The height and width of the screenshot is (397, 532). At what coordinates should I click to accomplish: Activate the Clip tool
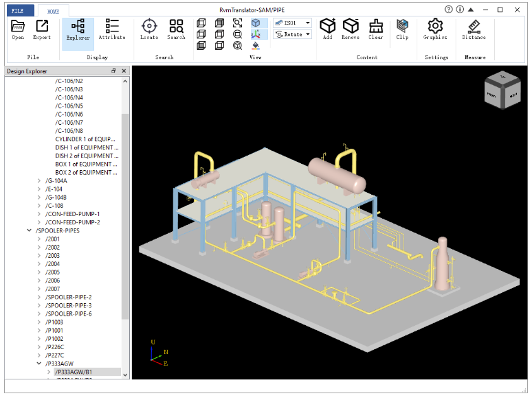coord(402,29)
